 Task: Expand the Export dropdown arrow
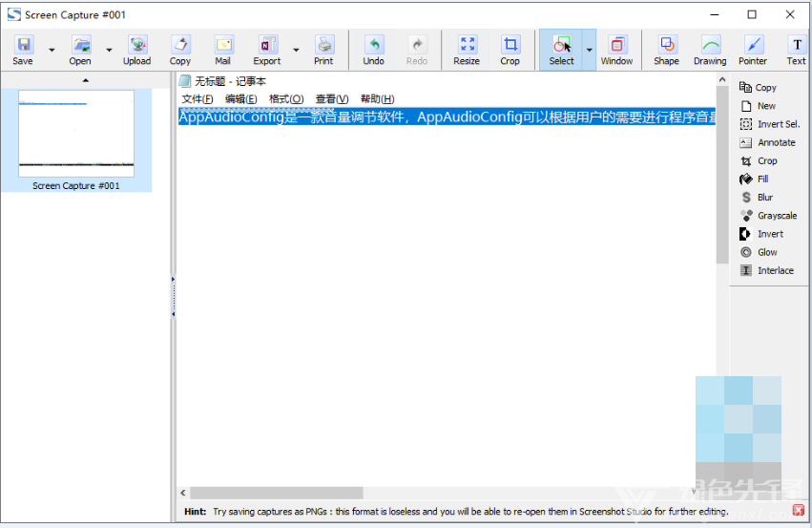296,51
